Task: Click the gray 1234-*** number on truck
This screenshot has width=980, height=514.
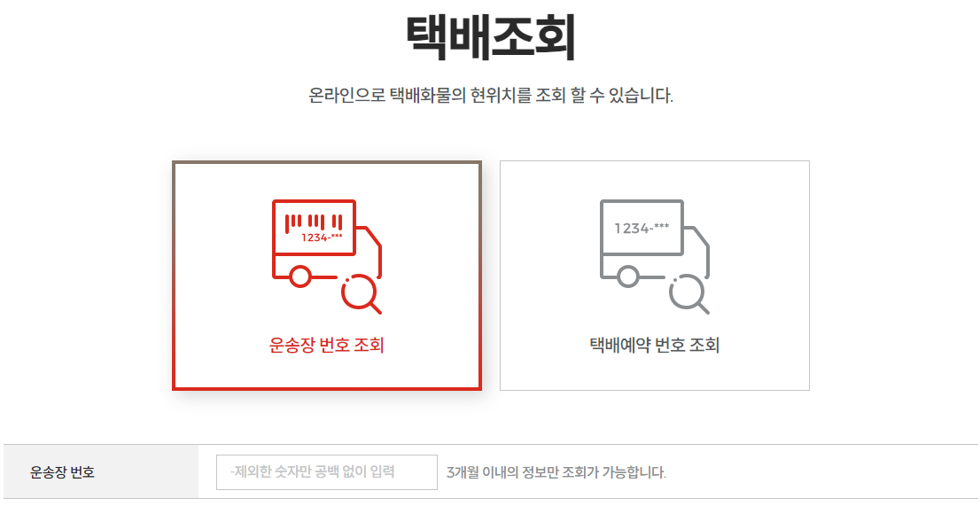Action: [642, 229]
